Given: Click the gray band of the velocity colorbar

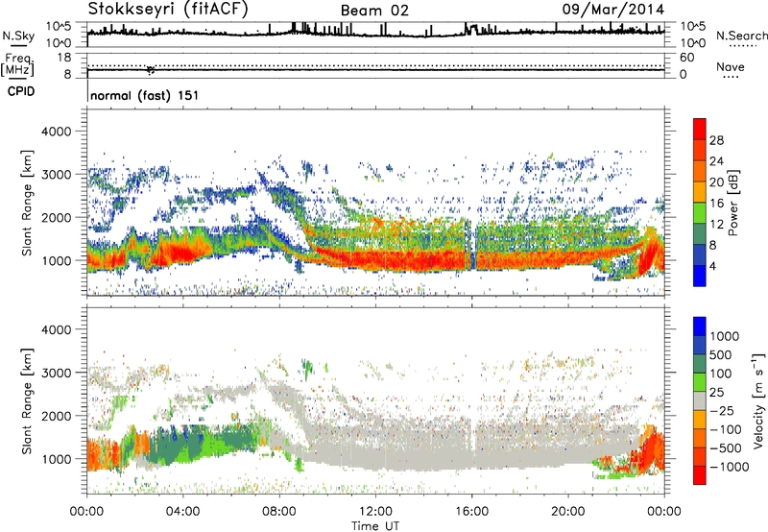Looking at the screenshot, I should [700, 401].
